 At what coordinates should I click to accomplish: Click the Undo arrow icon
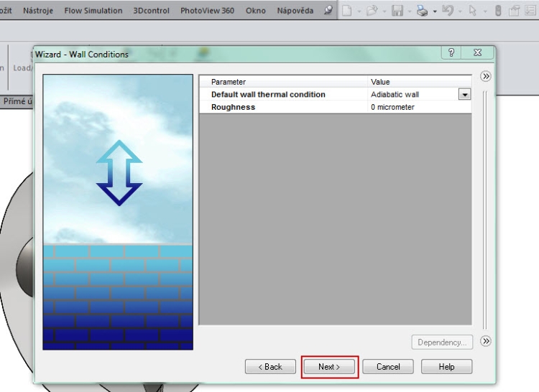pos(448,11)
